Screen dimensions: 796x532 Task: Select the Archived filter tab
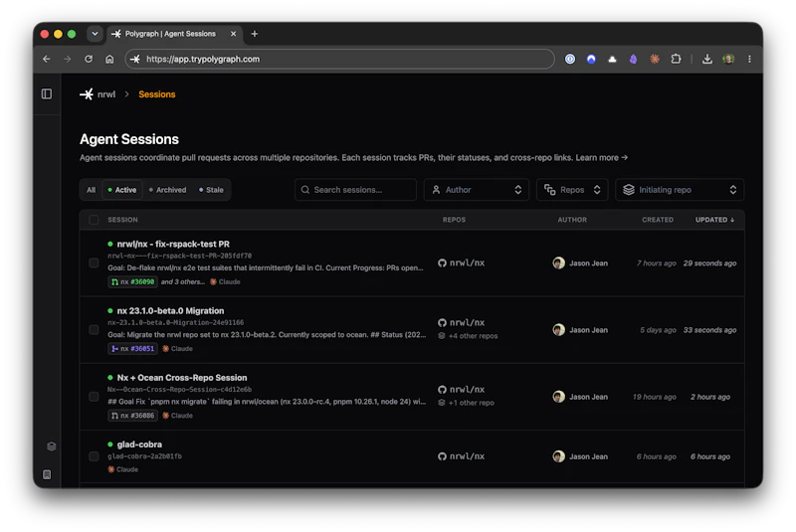[x=168, y=190]
